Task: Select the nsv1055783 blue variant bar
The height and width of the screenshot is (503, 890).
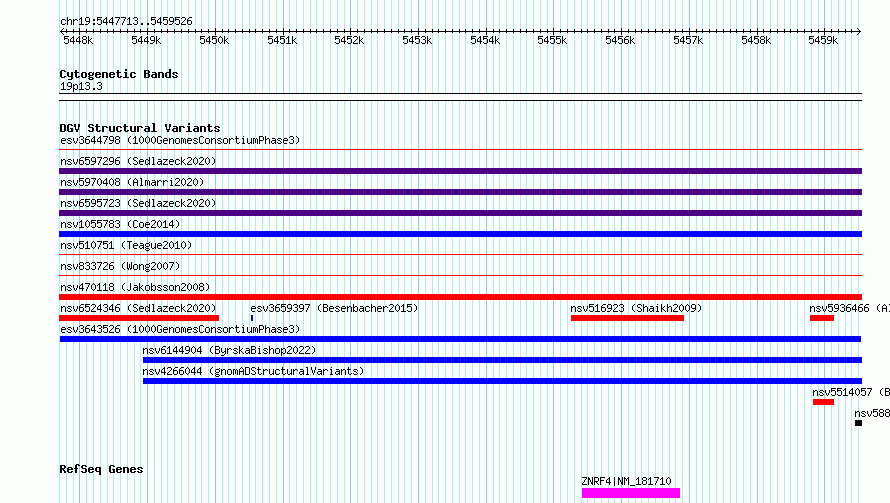Action: (460, 234)
